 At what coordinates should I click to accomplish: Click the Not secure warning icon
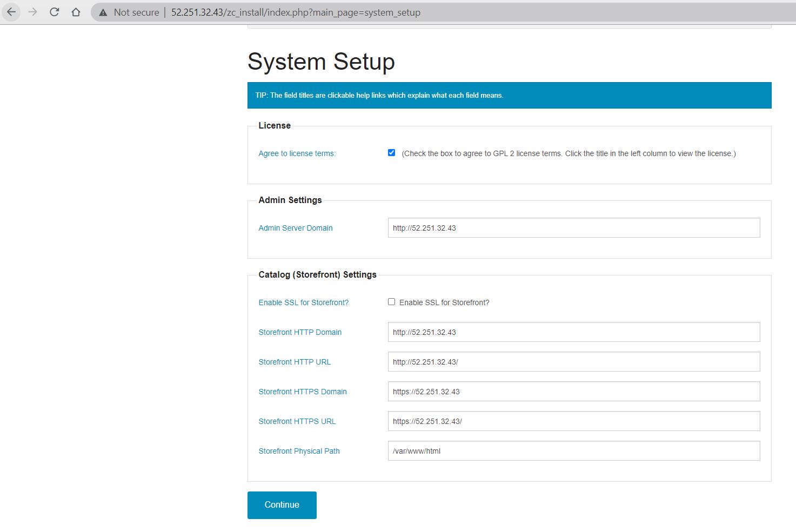click(103, 12)
